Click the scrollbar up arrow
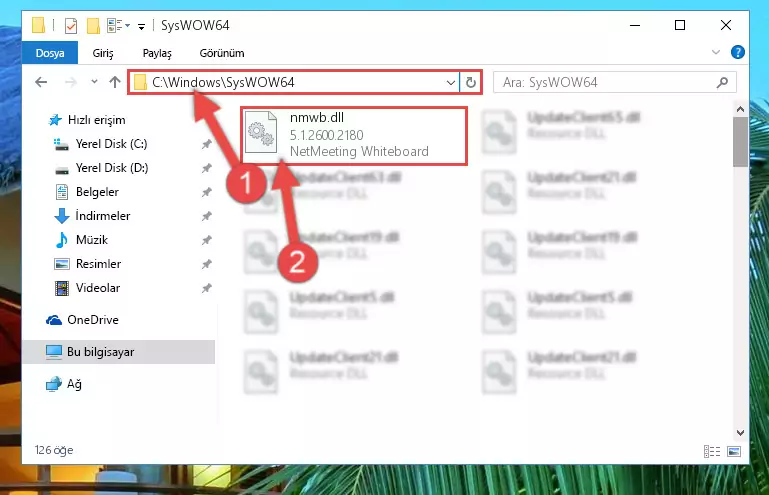 point(740,109)
